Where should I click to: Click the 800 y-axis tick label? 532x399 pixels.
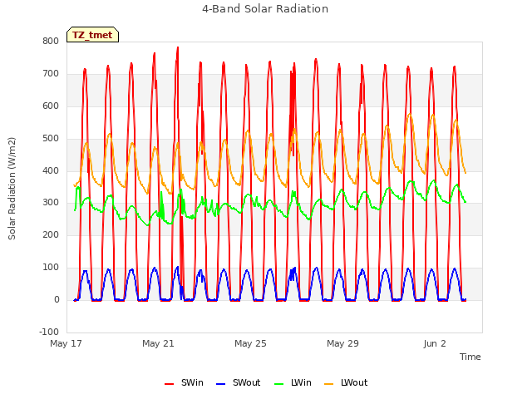coord(51,42)
